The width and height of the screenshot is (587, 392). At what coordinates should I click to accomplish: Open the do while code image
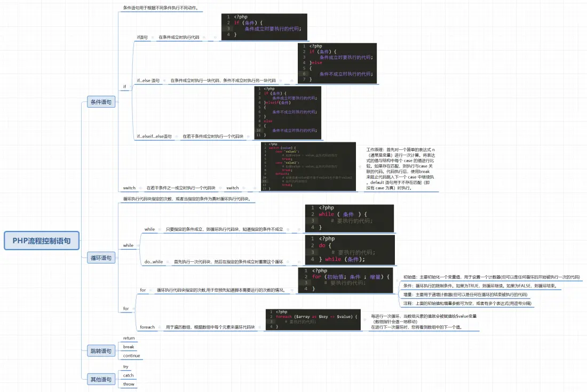point(350,250)
